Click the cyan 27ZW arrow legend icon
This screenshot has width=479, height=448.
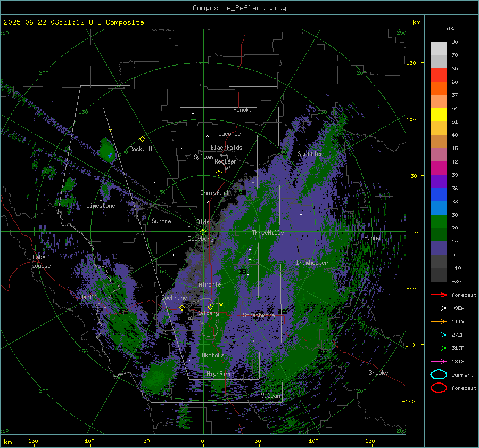439,335
